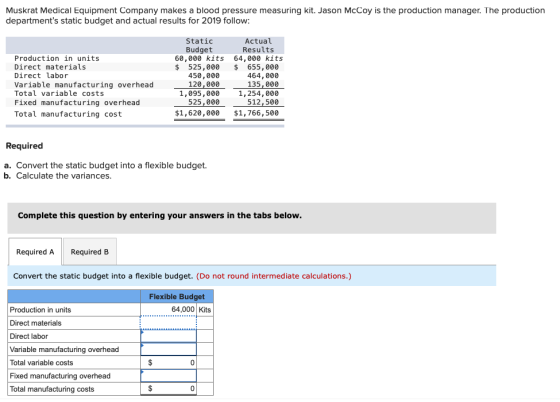Click the Required heading text
This screenshot has height=402, width=560.
[x=24, y=146]
